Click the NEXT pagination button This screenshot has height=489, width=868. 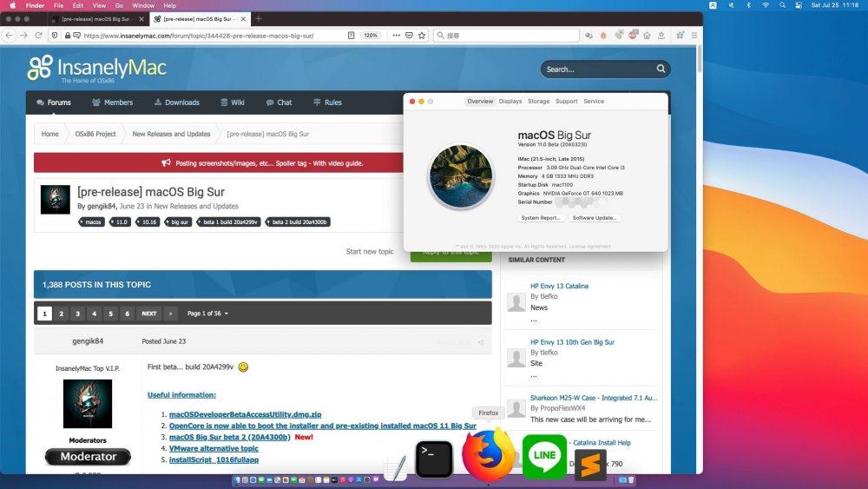click(149, 314)
